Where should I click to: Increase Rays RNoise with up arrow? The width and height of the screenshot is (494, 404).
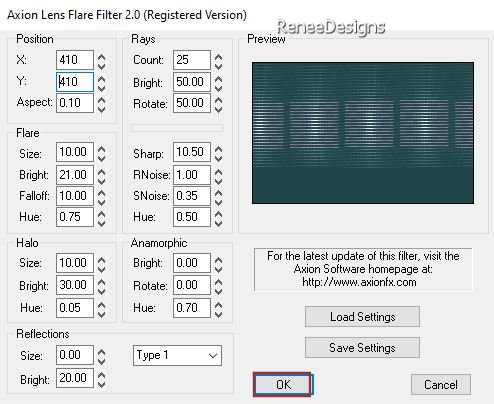pos(218,172)
